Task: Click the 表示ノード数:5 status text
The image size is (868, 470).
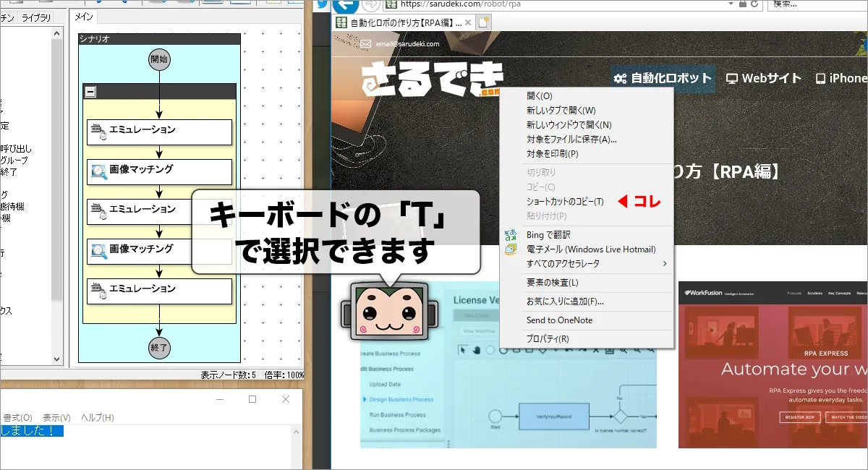Action: coord(229,375)
